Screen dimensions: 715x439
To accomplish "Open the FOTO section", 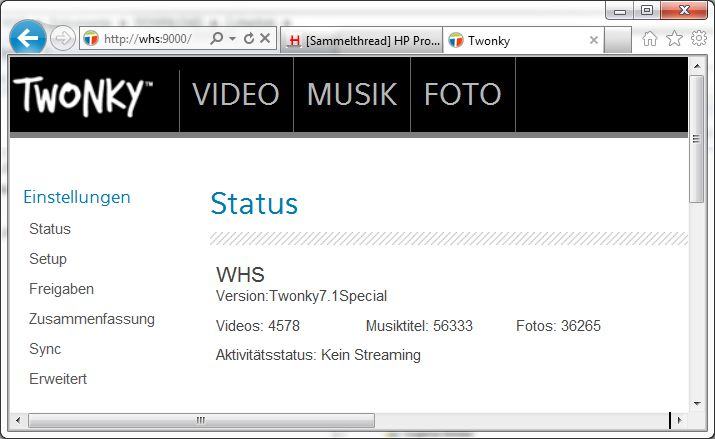I will pos(463,94).
